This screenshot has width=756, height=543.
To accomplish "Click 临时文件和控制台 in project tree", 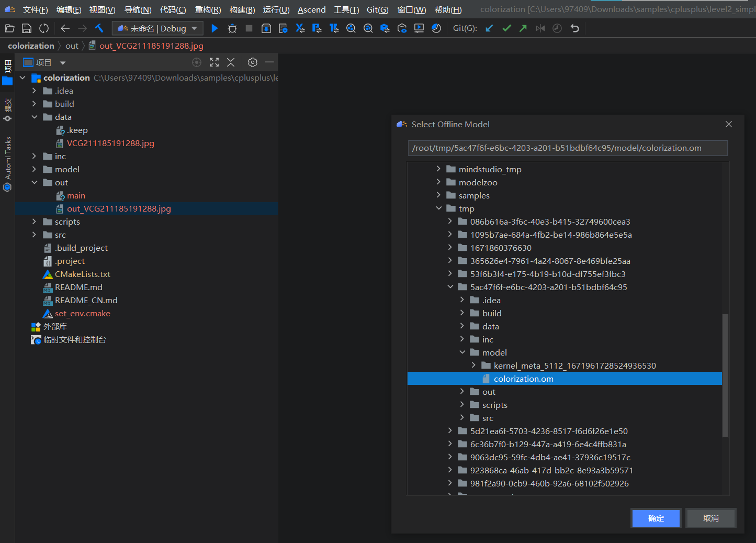I will click(x=74, y=339).
